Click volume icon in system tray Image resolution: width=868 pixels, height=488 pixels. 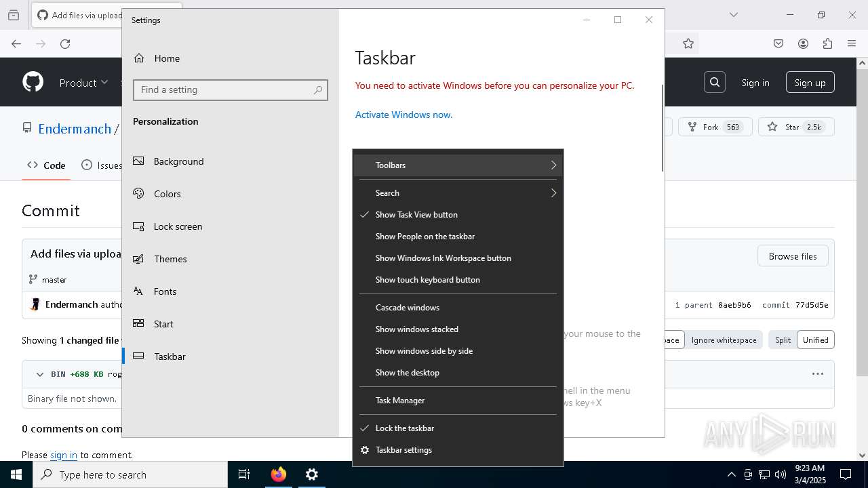781,474
